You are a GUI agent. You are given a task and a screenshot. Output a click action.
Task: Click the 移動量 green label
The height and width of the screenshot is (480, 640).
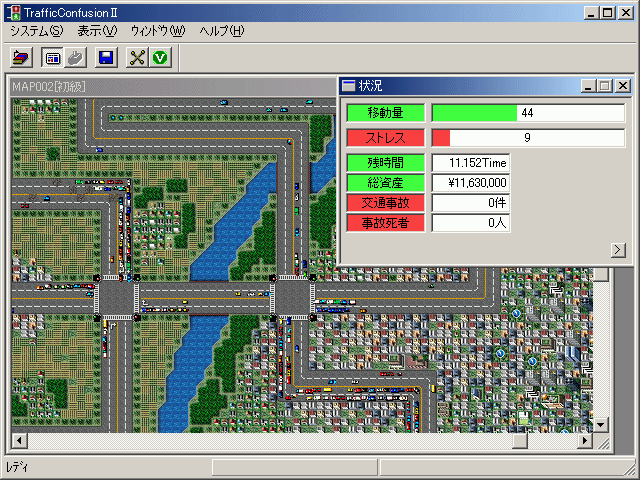(385, 113)
